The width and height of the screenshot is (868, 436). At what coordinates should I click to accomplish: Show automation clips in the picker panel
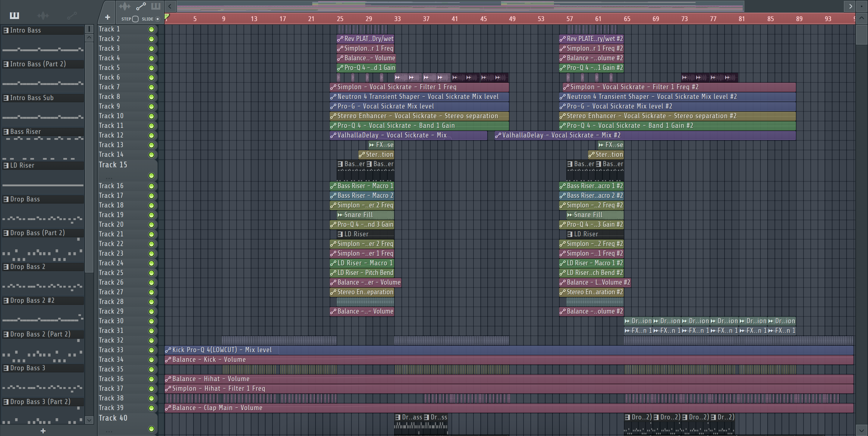[x=72, y=15]
